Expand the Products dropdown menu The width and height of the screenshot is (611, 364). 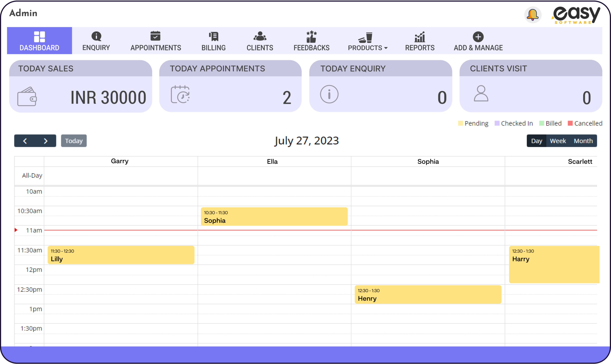pos(367,41)
